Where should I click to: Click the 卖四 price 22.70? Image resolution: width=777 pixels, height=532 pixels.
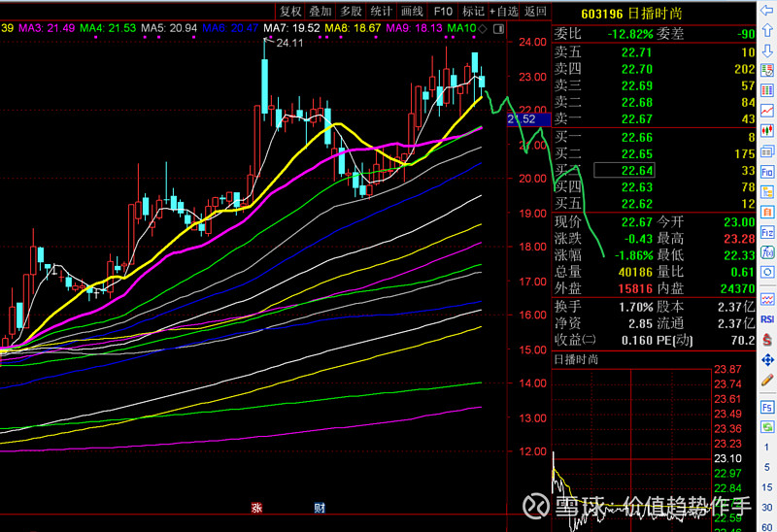tap(637, 69)
